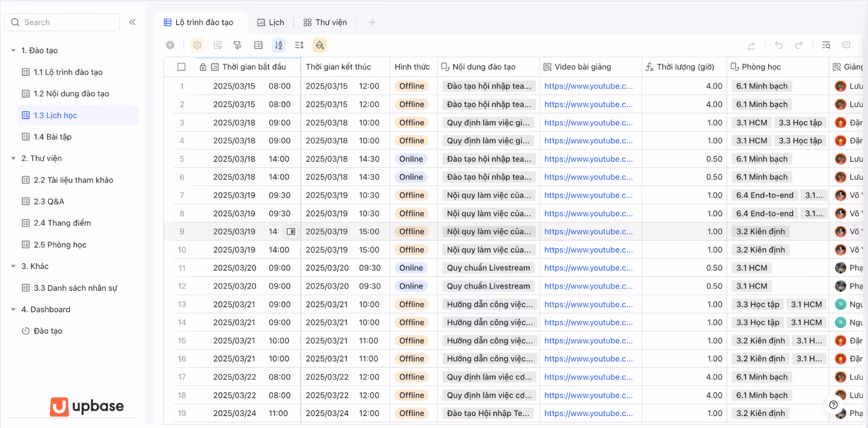The image size is (868, 428).
Task: Collapse the sidebar with double-chevron icon
Action: (132, 22)
